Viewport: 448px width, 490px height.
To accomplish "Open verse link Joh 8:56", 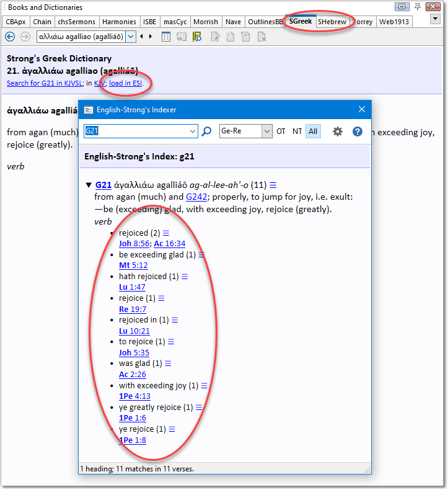I will [134, 244].
